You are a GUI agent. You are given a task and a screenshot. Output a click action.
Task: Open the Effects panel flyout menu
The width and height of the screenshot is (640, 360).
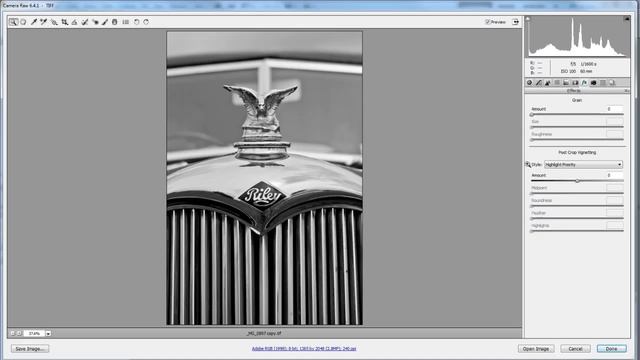[x=627, y=91]
